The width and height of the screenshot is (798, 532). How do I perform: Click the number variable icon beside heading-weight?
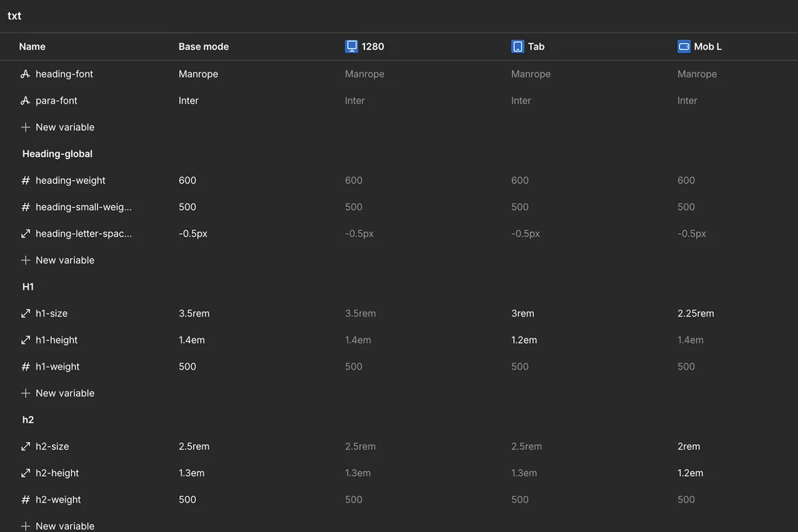point(25,180)
